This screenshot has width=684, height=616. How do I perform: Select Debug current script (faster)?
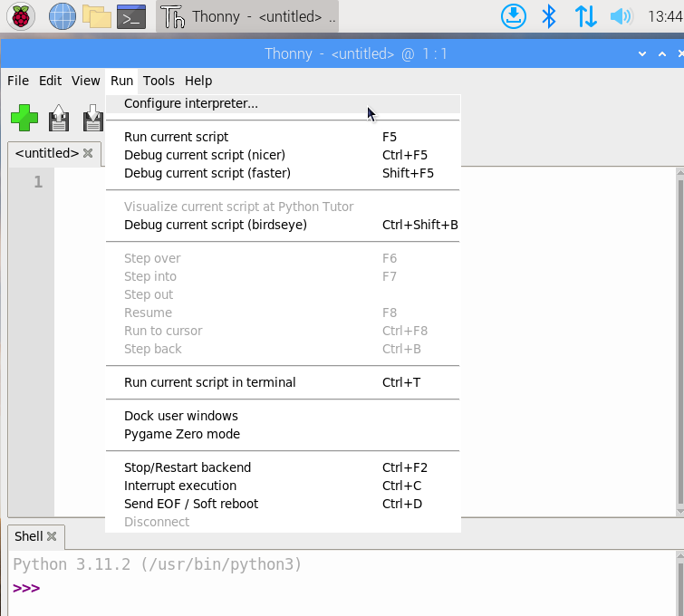coord(283,173)
